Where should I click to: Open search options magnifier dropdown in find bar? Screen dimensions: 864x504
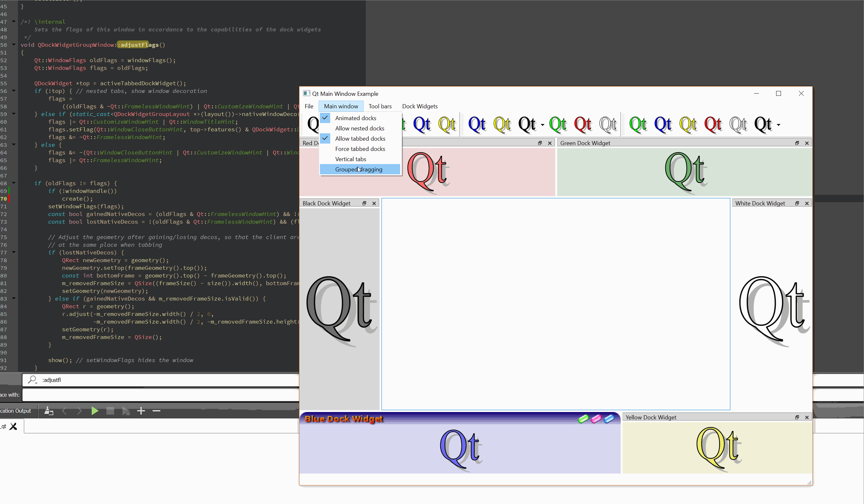pyautogui.click(x=33, y=380)
